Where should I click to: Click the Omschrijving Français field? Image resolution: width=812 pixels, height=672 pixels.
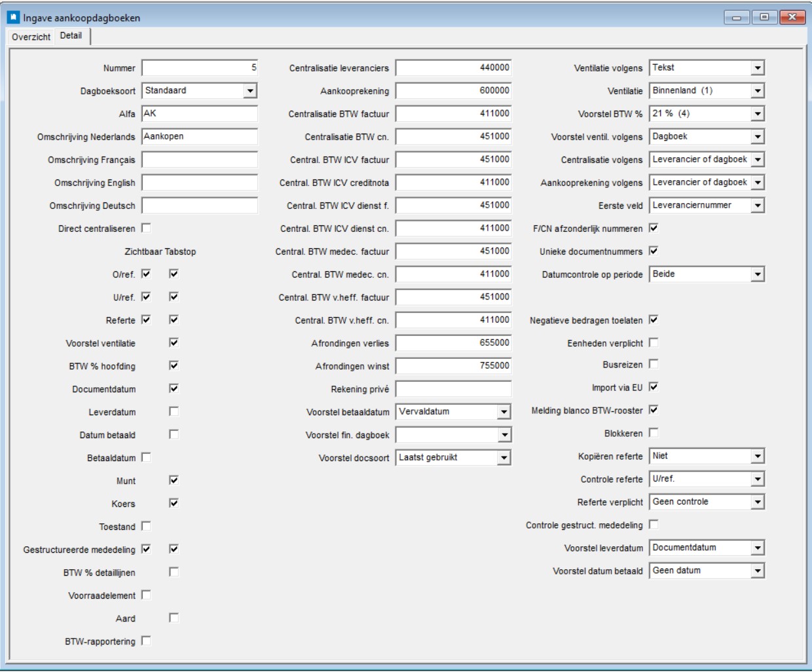(x=200, y=160)
